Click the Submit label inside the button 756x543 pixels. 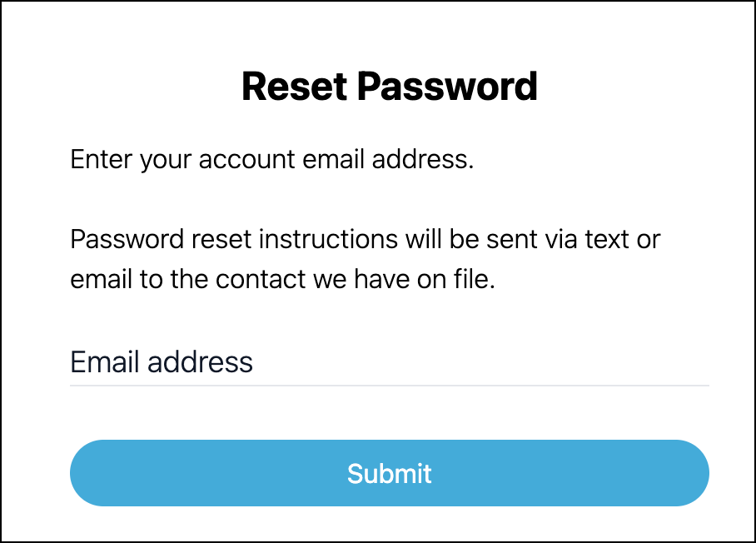pos(389,473)
